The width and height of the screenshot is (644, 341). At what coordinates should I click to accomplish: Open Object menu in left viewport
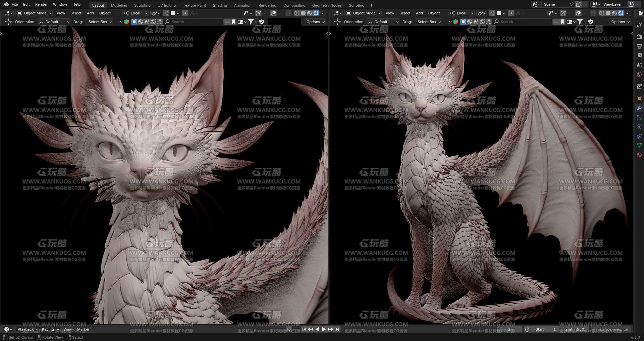coord(105,13)
